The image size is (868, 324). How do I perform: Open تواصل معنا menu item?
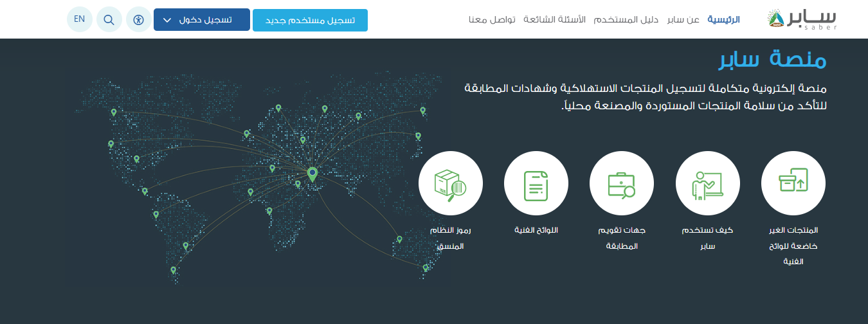click(492, 19)
